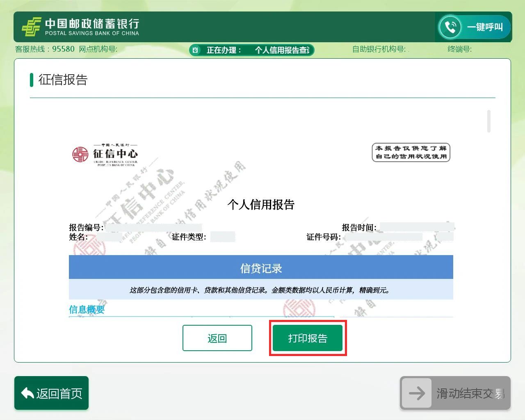Click the Postal Savings Bank green logo
Viewport: 525px width, 420px height.
click(x=31, y=27)
